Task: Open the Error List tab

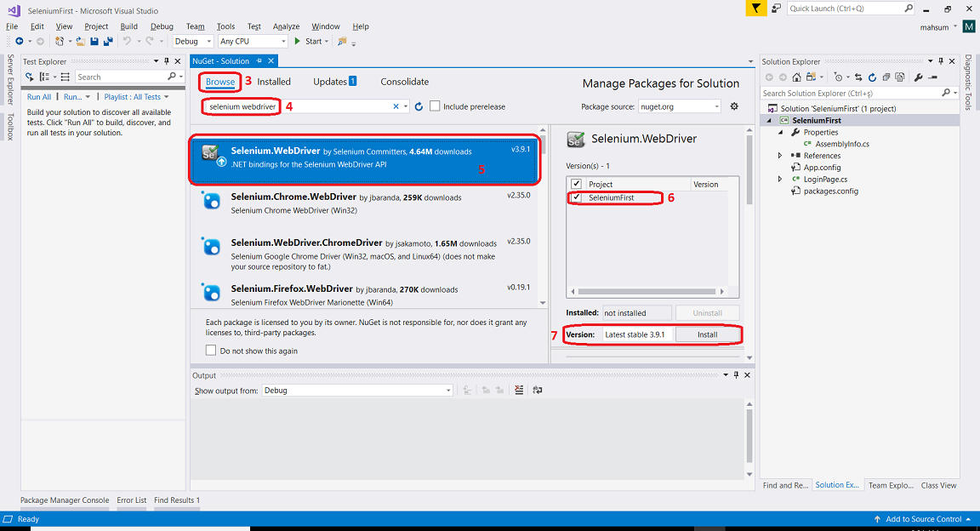Action: coord(131,500)
